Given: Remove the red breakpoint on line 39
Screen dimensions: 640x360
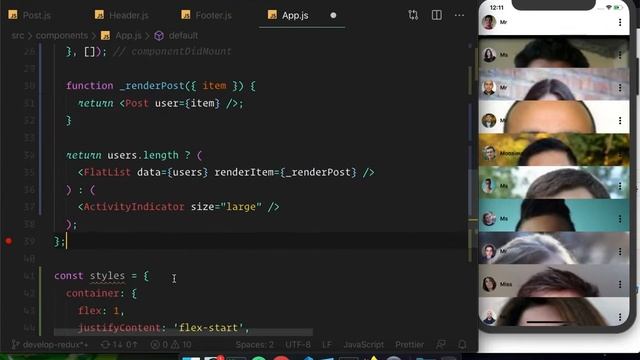Looking at the screenshot, I should pos(9,241).
